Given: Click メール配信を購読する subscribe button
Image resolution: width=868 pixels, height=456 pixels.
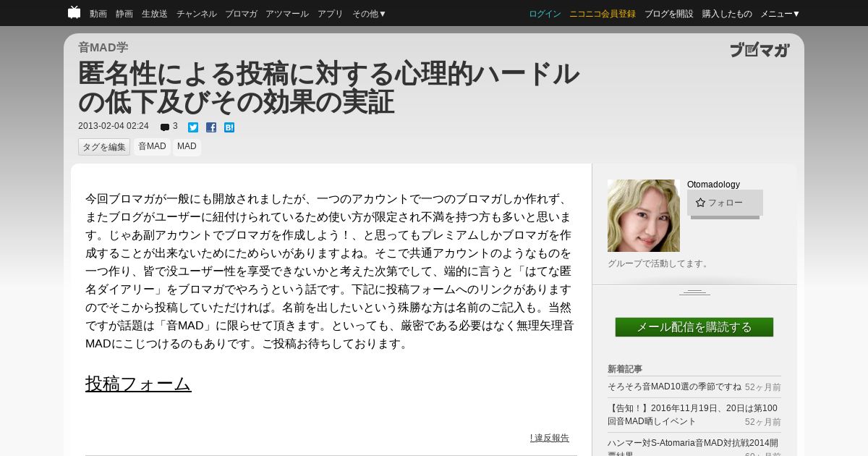Looking at the screenshot, I should (694, 327).
